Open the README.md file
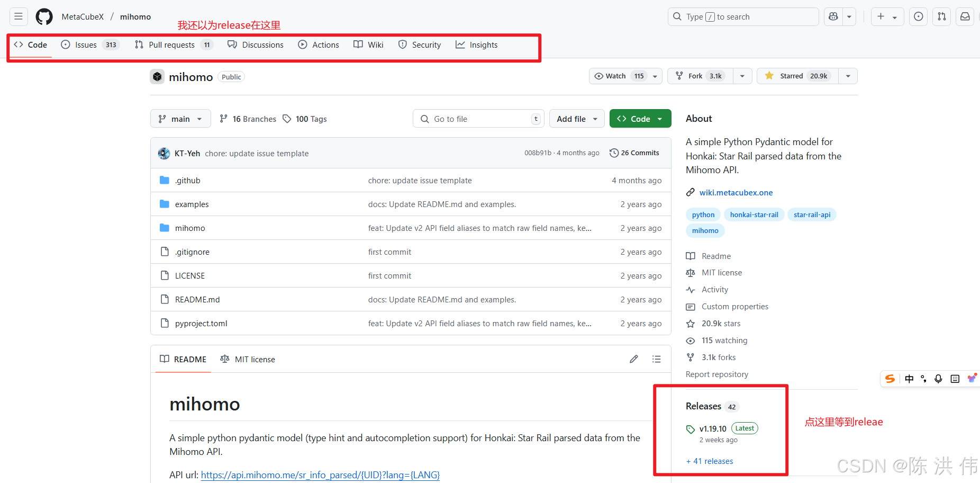This screenshot has height=483, width=980. point(197,300)
